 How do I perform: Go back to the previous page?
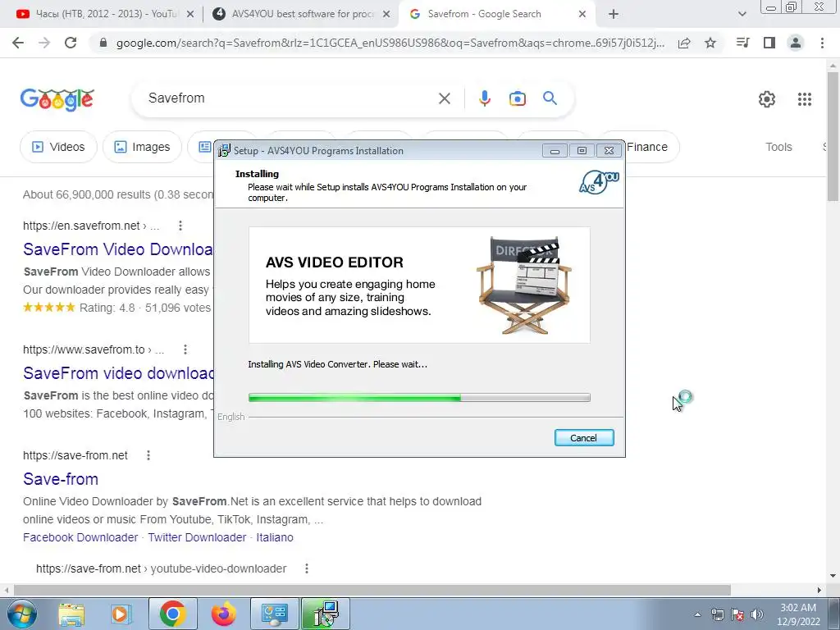tap(18, 43)
